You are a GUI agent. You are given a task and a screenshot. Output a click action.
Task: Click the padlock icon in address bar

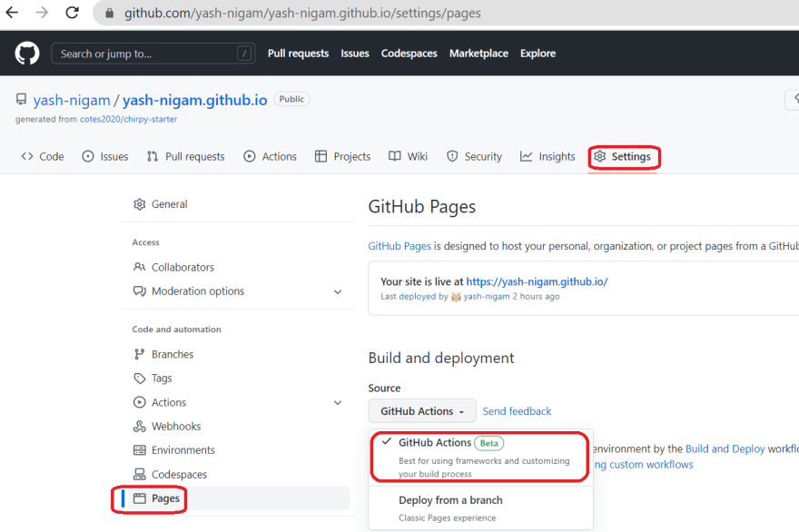point(109,13)
